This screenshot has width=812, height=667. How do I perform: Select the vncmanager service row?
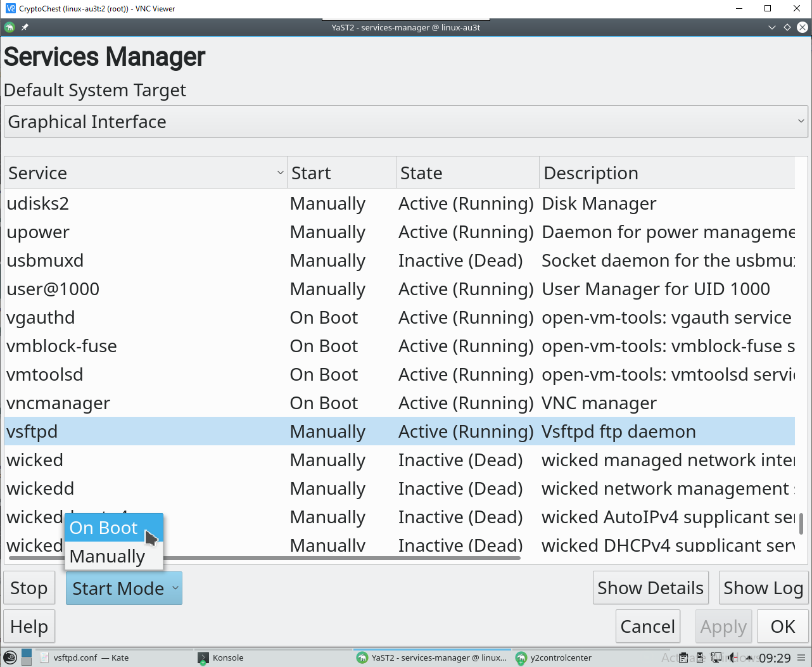(x=58, y=403)
